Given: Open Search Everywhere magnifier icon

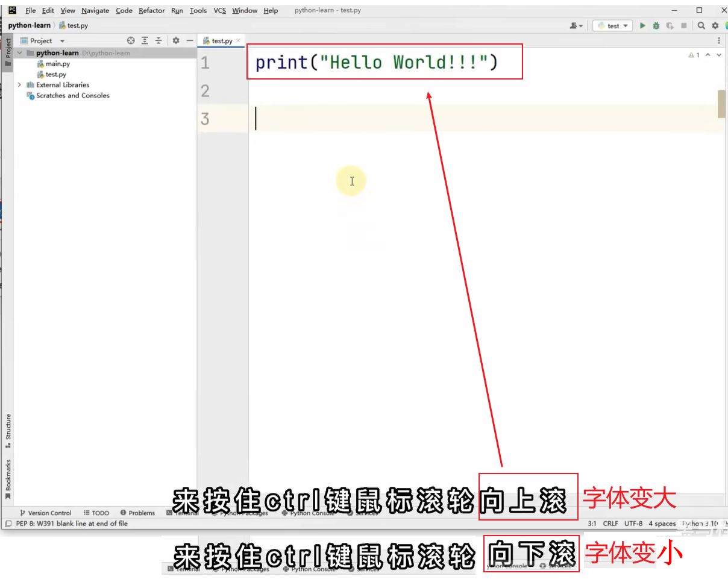Looking at the screenshot, I should [x=701, y=26].
